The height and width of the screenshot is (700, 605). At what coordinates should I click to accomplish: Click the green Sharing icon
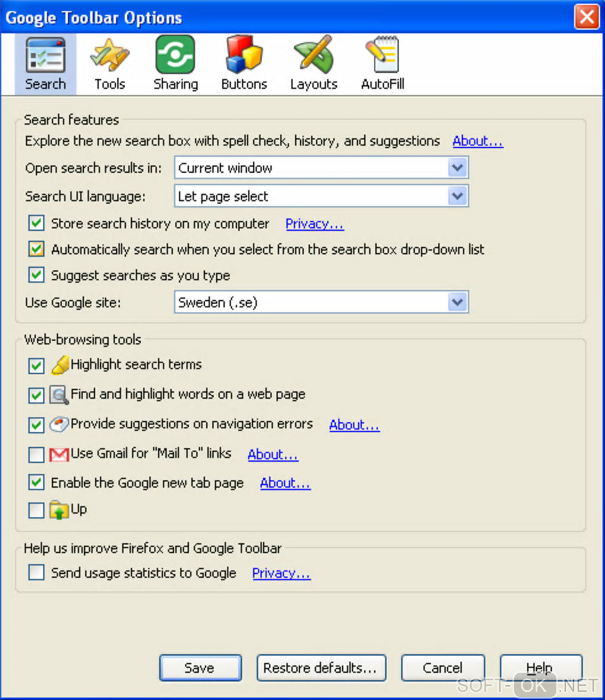[175, 55]
